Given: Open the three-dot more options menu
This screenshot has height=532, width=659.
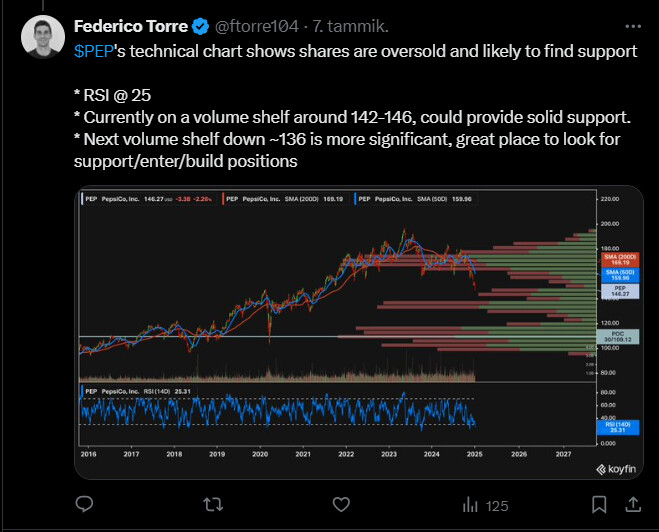Looking at the screenshot, I should (633, 26).
